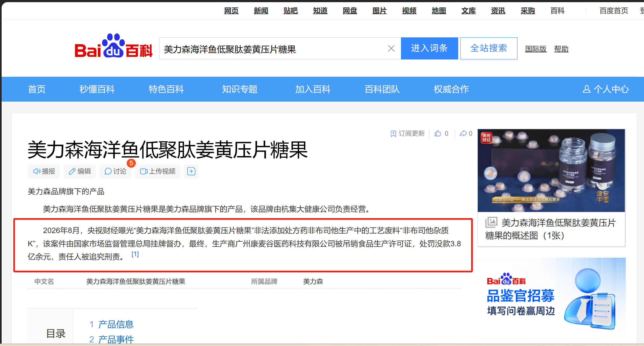Open the 帮助 link
The width and height of the screenshot is (644, 346).
pos(561,49)
